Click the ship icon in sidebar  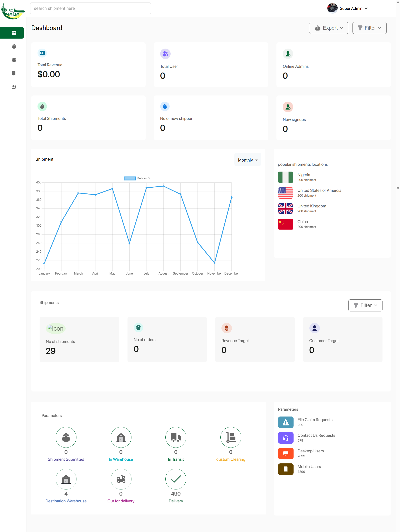pyautogui.click(x=14, y=46)
